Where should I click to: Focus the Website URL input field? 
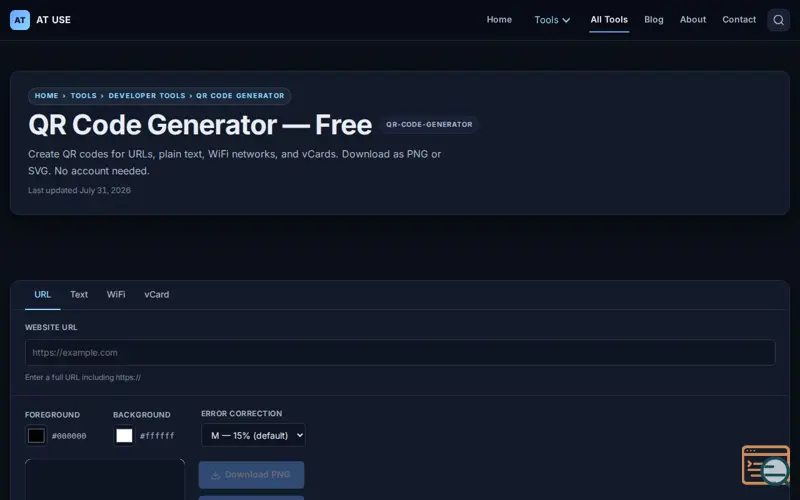[x=400, y=353]
